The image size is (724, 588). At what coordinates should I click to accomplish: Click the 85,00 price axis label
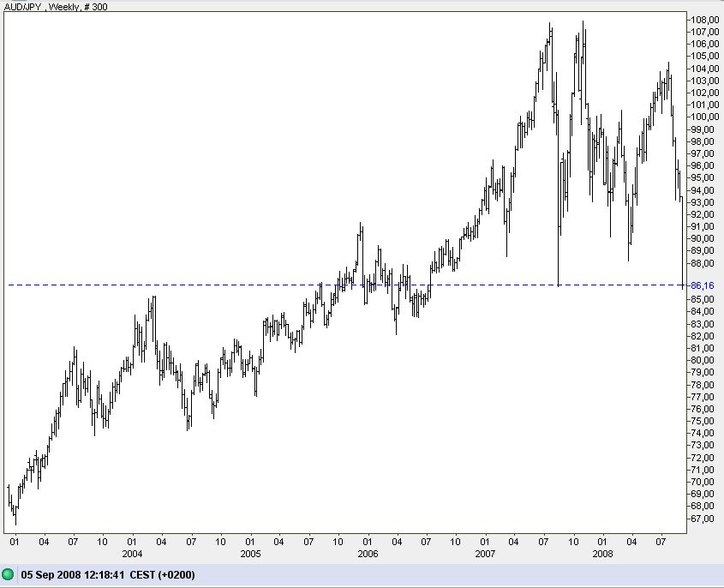703,299
